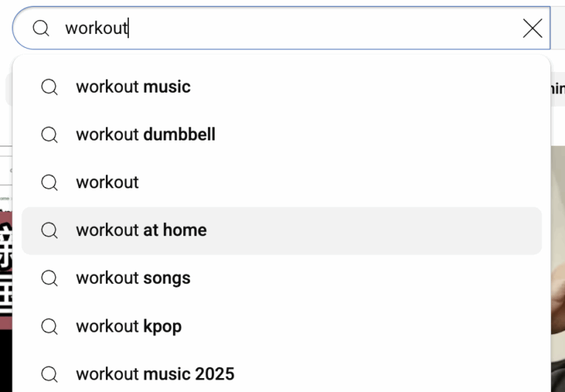The height and width of the screenshot is (392, 565).
Task: Clear the search text with the X
Action: pos(532,29)
